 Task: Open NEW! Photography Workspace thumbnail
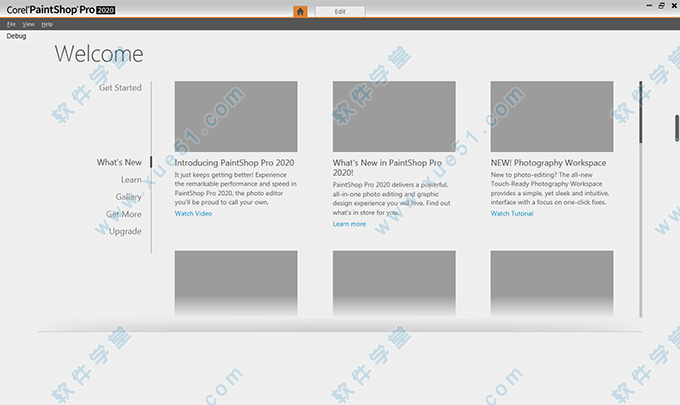point(552,116)
